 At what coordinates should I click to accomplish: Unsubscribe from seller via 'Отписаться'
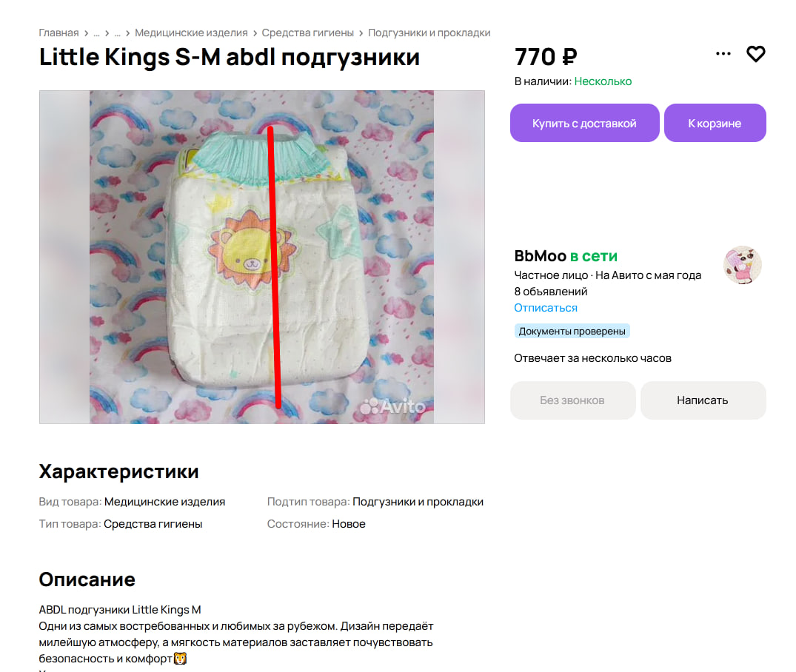point(545,308)
